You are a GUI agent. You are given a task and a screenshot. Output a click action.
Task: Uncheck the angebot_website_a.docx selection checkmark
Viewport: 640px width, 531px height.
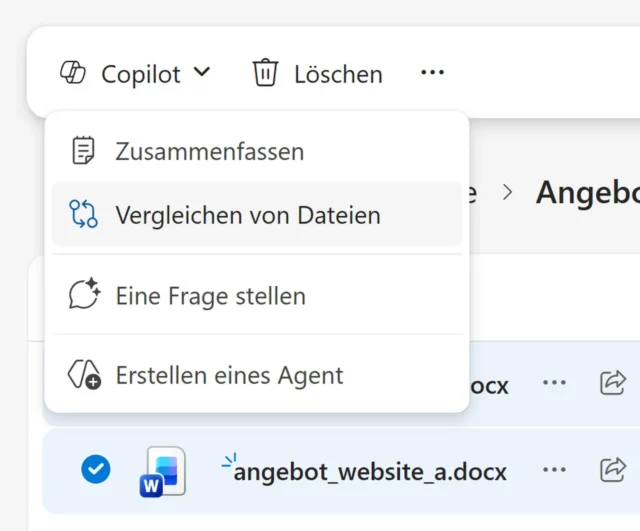coord(96,469)
